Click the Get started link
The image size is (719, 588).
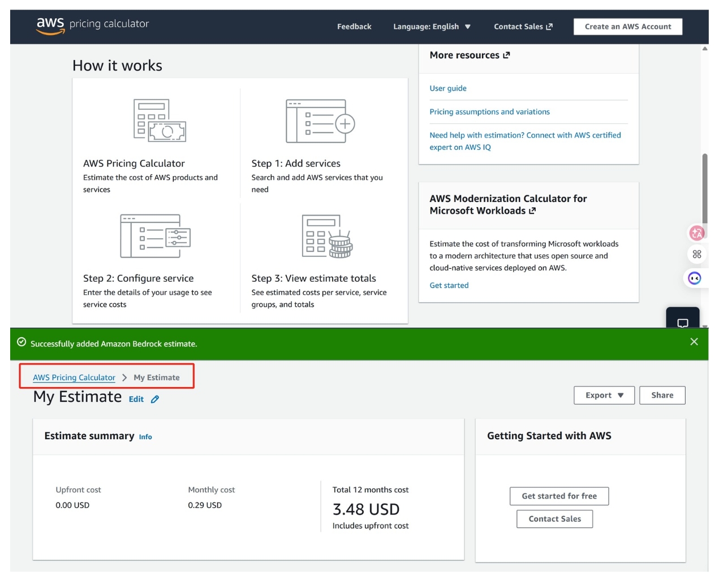[449, 285]
